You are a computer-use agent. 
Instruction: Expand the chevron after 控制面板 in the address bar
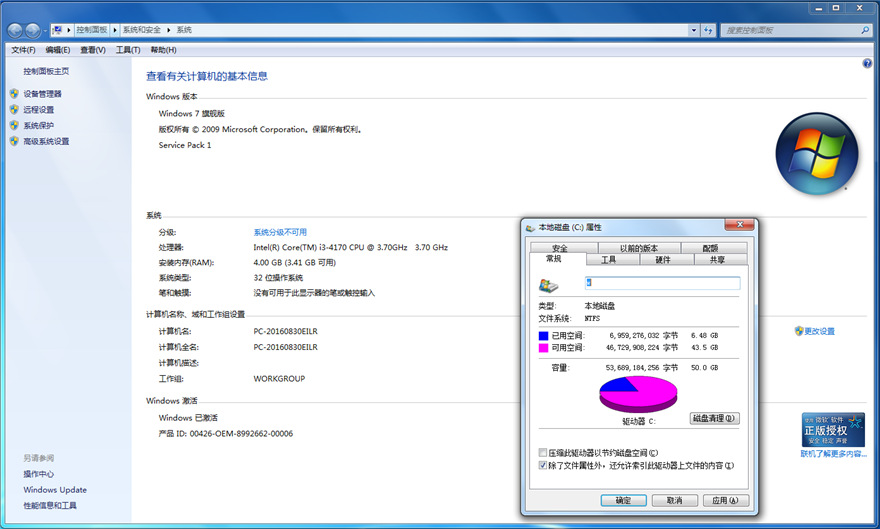click(x=114, y=30)
